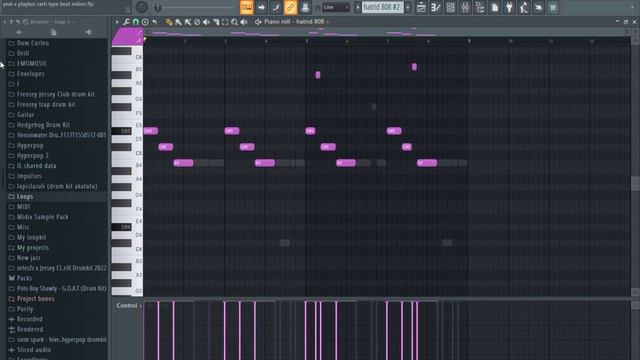Screen dimensions: 640x360
Task: Click the browser plus icon
Action: (x=19, y=32)
